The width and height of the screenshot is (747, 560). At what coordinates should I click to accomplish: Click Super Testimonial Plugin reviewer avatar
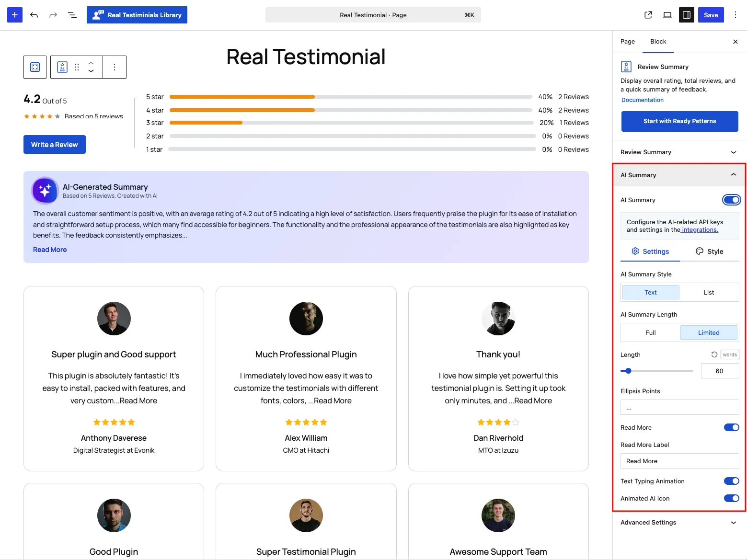(306, 515)
